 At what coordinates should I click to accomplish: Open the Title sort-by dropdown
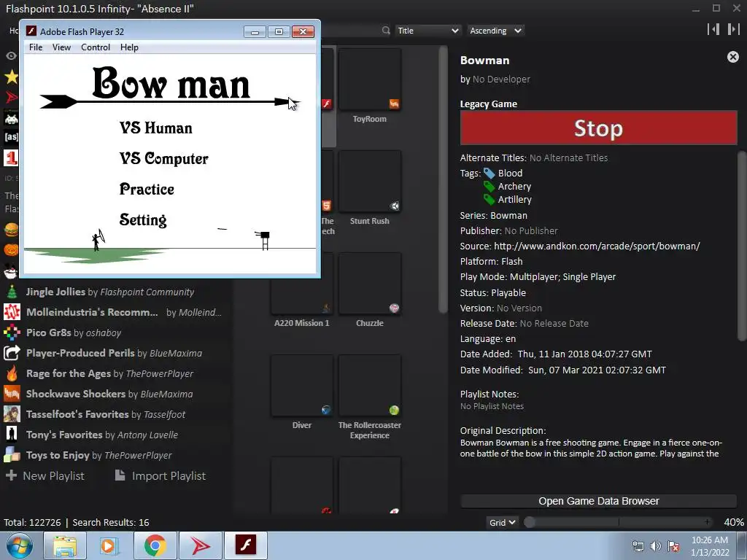pyautogui.click(x=427, y=31)
